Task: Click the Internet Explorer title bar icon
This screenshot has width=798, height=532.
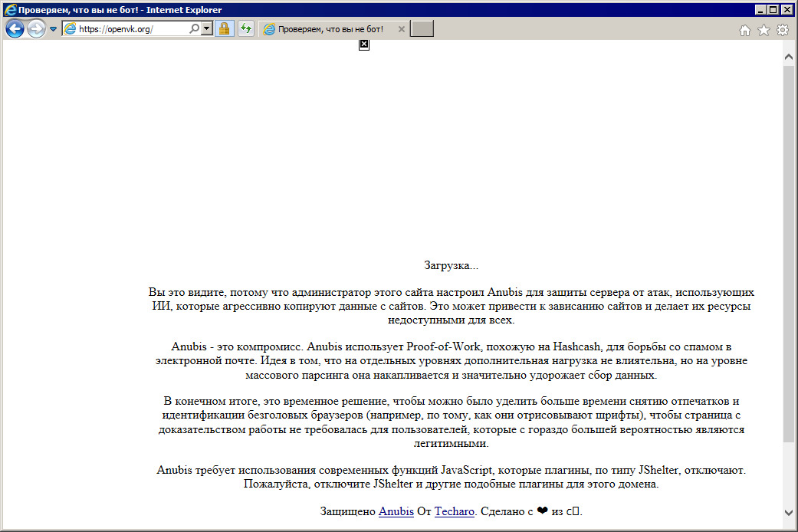Action: point(10,10)
